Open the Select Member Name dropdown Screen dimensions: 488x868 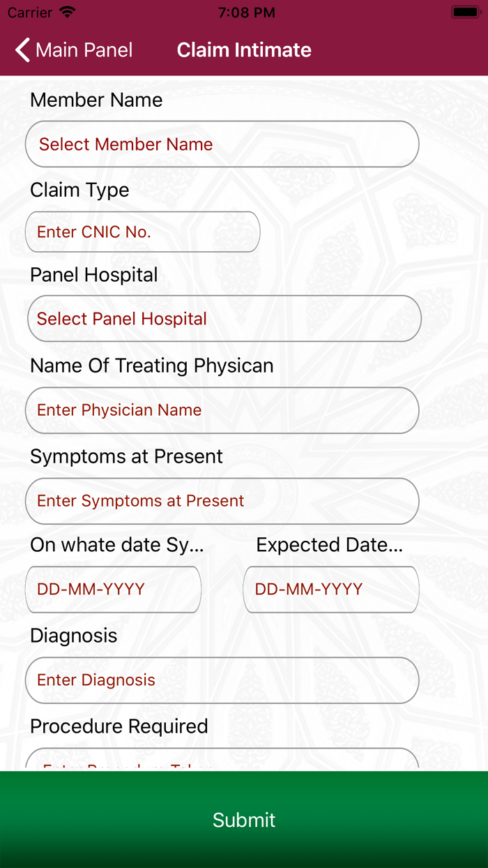coord(222,144)
